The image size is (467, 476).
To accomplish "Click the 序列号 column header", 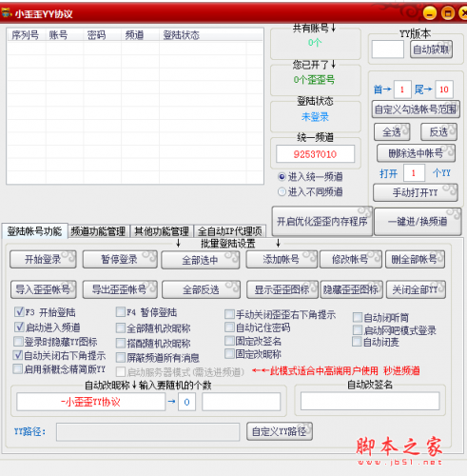I will pyautogui.click(x=26, y=35).
